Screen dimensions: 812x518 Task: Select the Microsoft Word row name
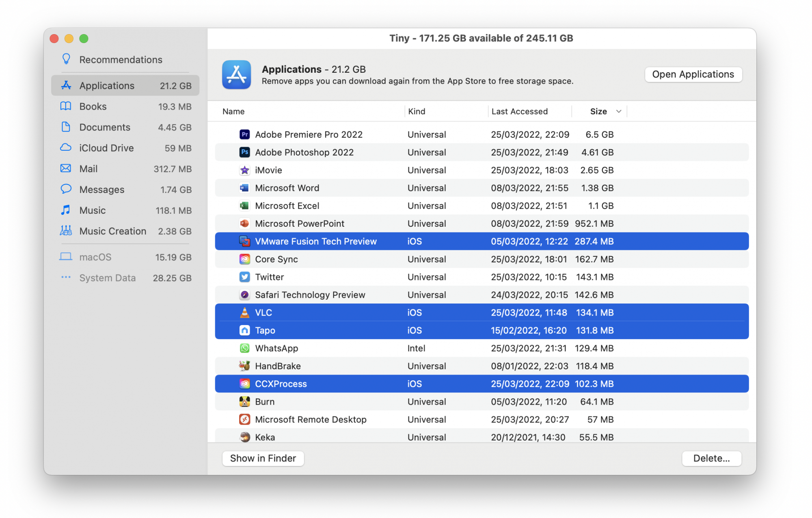click(287, 188)
